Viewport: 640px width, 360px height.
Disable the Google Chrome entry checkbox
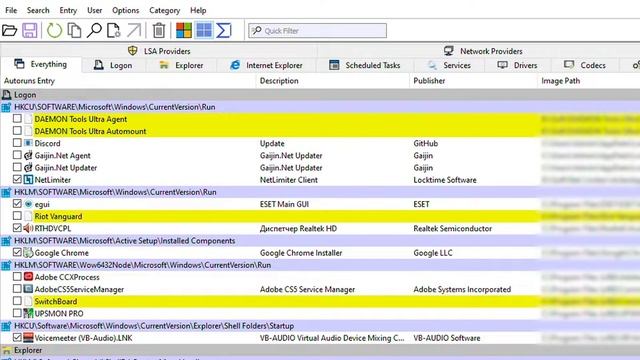(17, 252)
